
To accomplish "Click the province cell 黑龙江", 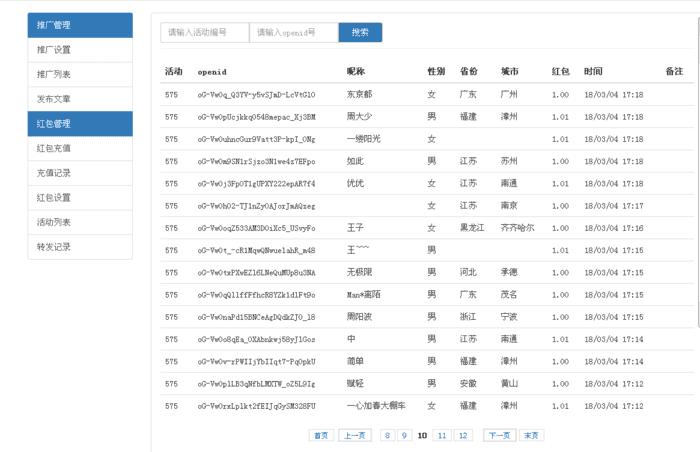I will coord(472,228).
